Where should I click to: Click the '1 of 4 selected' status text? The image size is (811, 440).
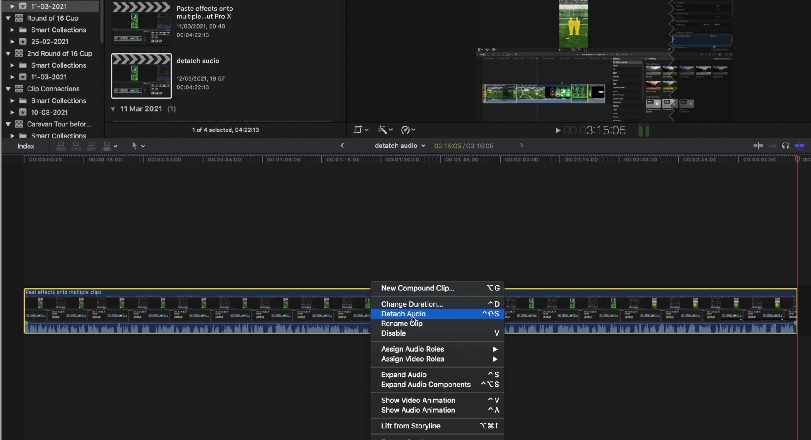pyautogui.click(x=226, y=130)
